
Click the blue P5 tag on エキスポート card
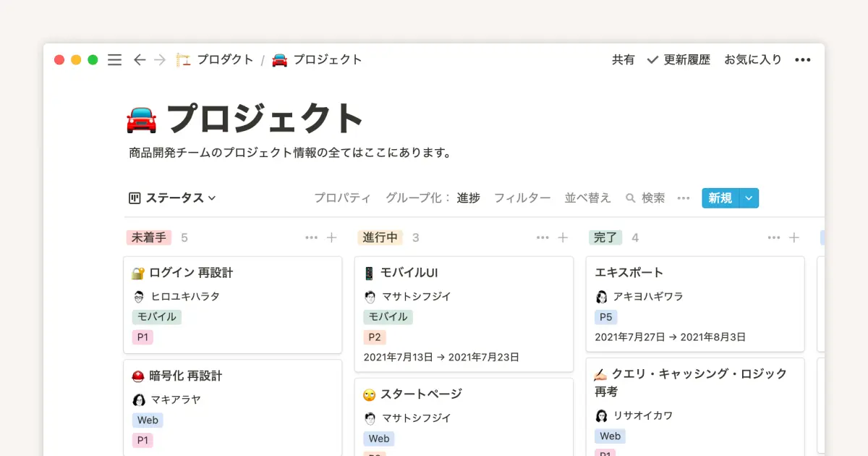[x=606, y=317]
